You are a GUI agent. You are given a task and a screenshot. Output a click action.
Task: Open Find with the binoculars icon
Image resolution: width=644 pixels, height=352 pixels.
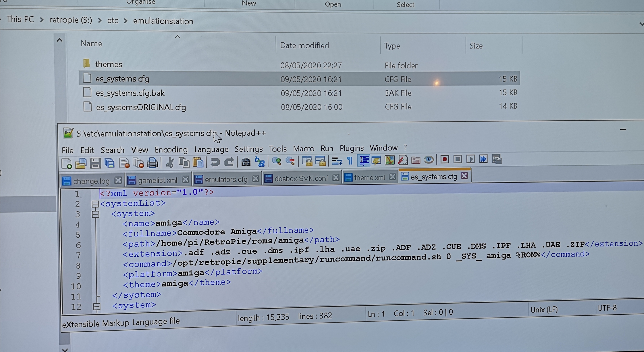pyautogui.click(x=246, y=162)
